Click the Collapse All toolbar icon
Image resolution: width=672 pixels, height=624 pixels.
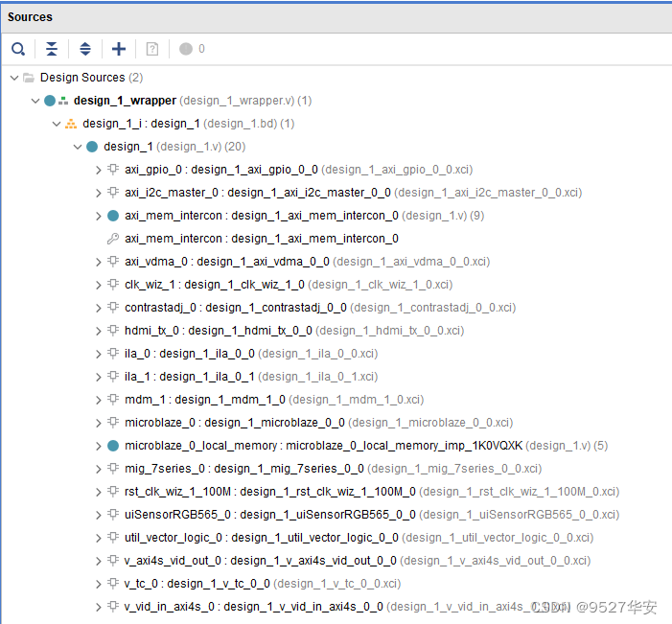pyautogui.click(x=52, y=49)
